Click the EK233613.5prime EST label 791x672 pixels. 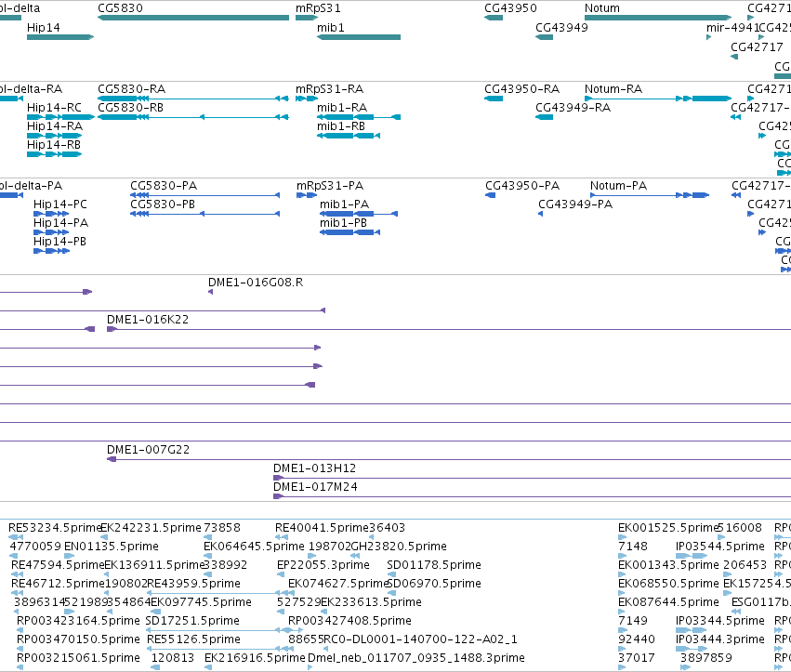(x=371, y=602)
